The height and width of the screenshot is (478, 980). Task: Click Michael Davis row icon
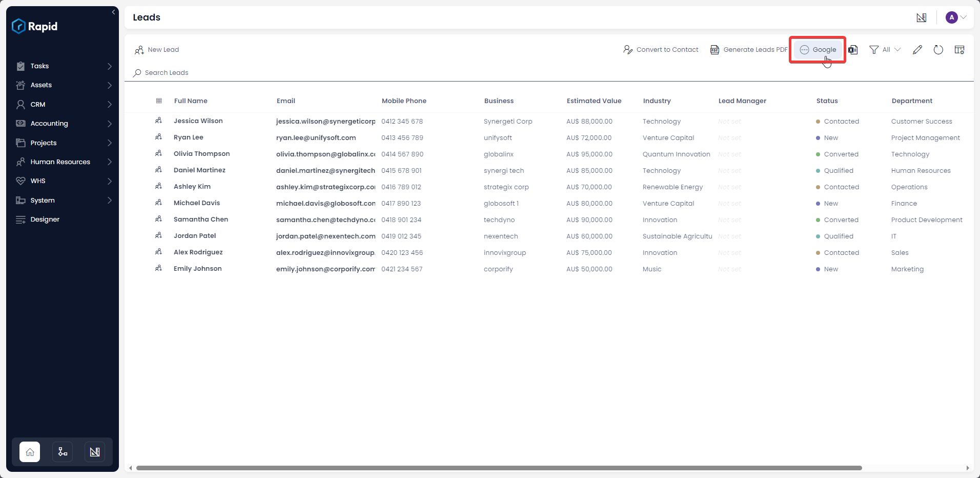point(159,203)
